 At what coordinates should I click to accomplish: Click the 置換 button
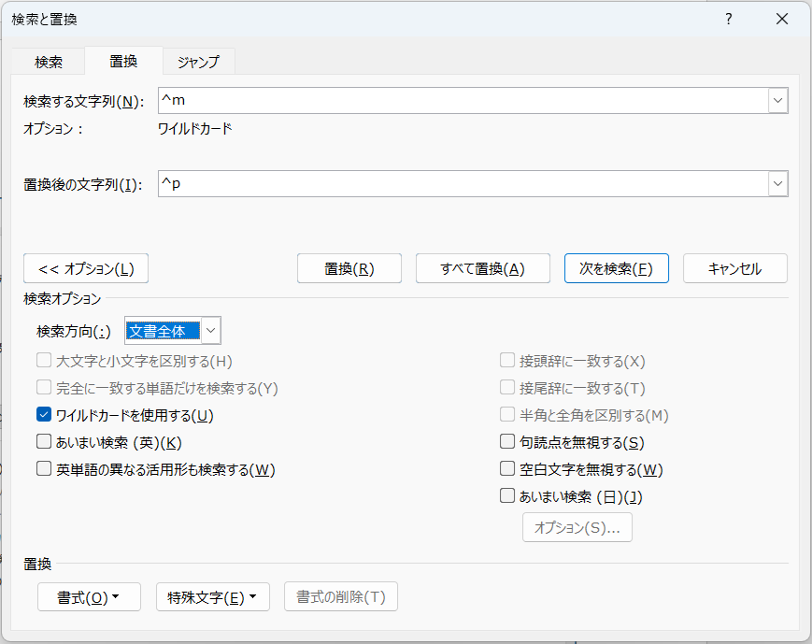pyautogui.click(x=349, y=268)
